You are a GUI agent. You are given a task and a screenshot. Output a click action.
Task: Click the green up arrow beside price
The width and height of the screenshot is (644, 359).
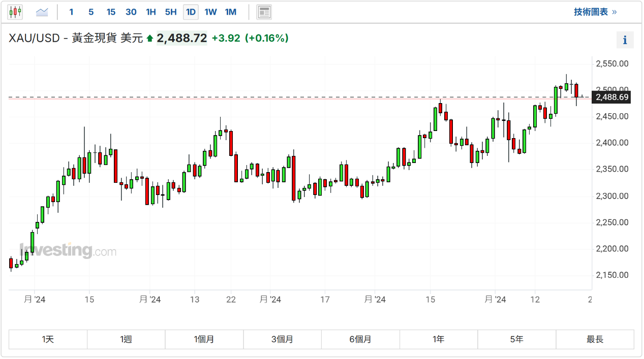pos(149,38)
